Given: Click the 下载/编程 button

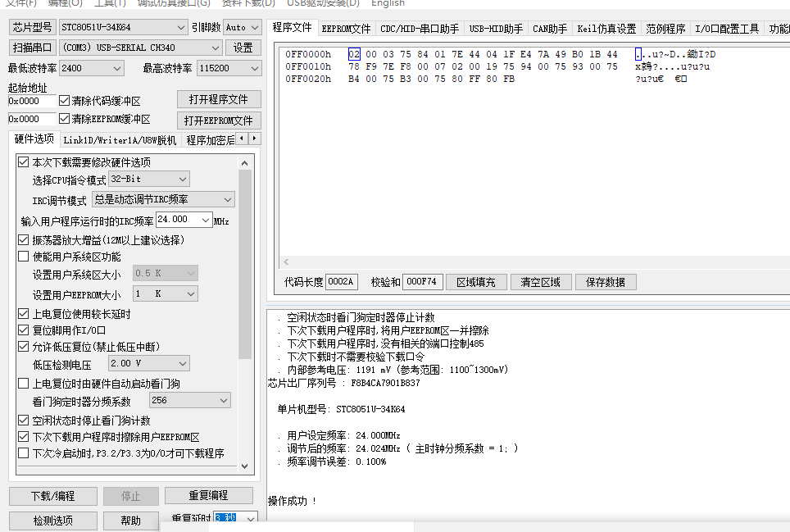Looking at the screenshot, I should (x=53, y=496).
